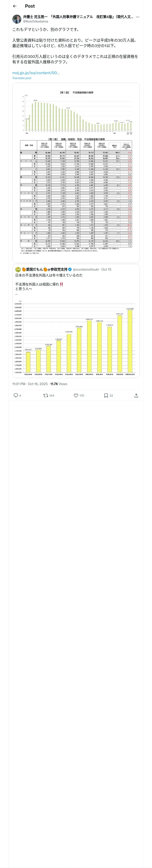Open the @zundamotisuki handle
The image size is (152, 868).
pyautogui.click(x=86, y=270)
